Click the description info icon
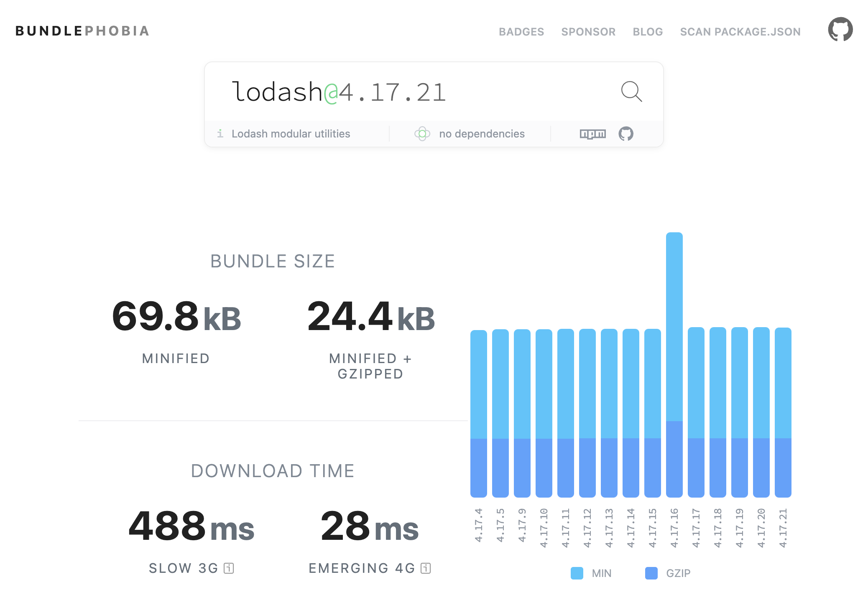The height and width of the screenshot is (610, 868). [220, 134]
